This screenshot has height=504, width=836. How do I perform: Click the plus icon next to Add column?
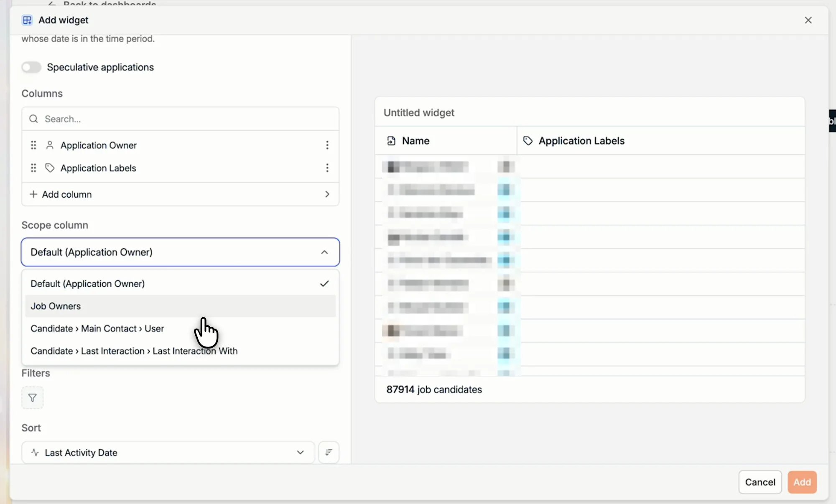pos(33,194)
